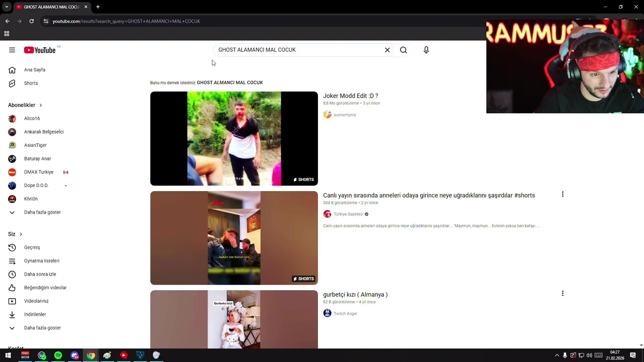Open the Windows notification center
This screenshot has width=644, height=362.
pyautogui.click(x=633, y=355)
